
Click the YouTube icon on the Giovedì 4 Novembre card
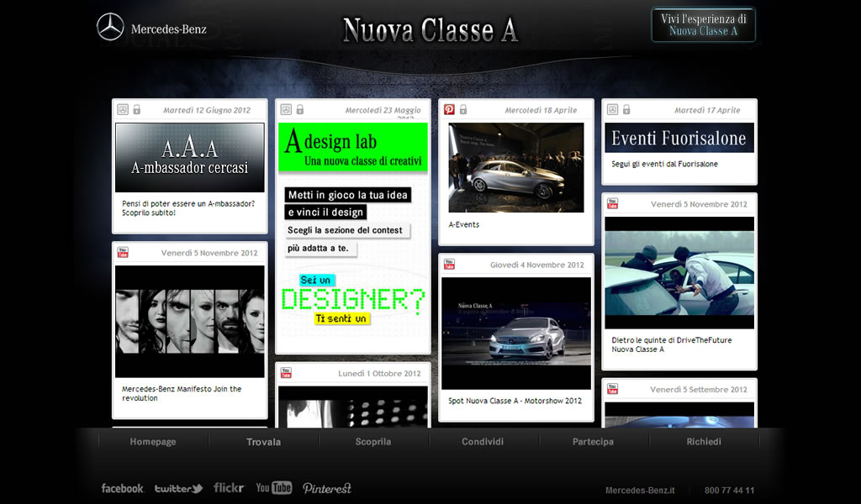tap(449, 265)
